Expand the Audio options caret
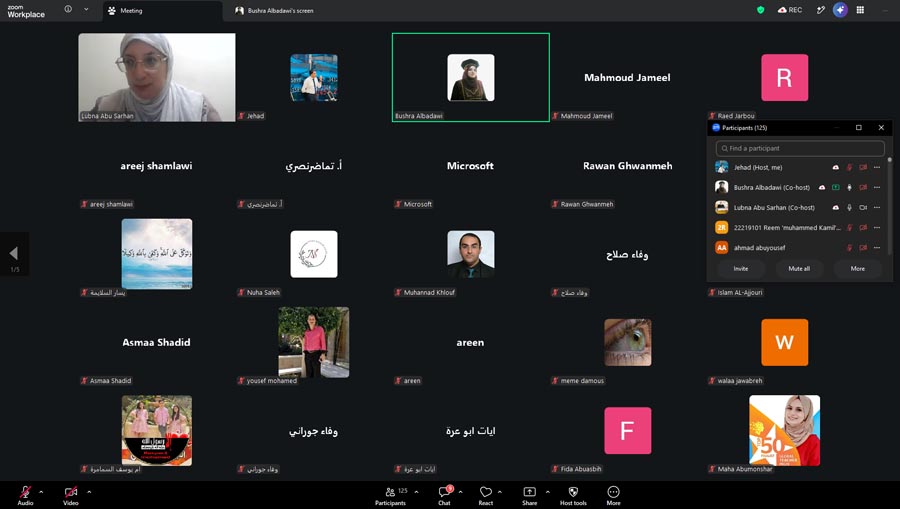This screenshot has width=900, height=509. pyautogui.click(x=41, y=492)
